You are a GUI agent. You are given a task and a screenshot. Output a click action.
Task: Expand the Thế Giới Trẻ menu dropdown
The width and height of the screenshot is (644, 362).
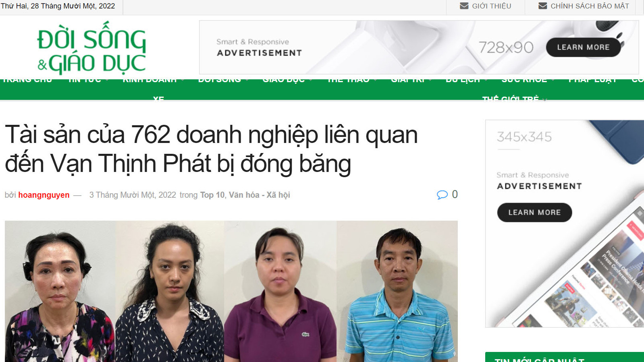(545, 99)
